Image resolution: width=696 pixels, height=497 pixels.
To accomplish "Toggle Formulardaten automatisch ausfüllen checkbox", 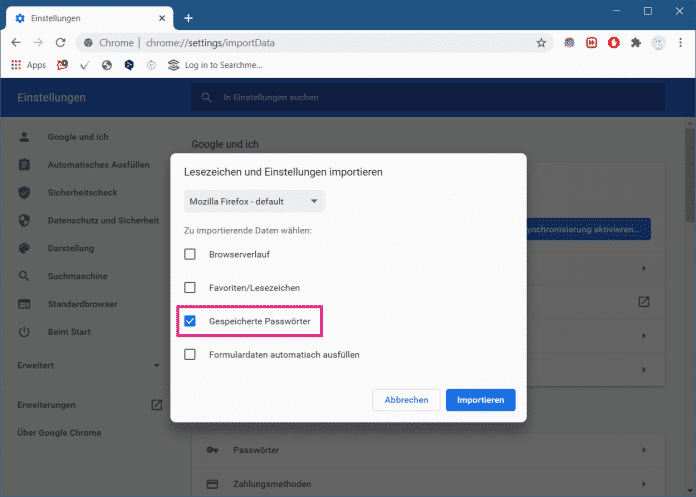I will tap(190, 354).
